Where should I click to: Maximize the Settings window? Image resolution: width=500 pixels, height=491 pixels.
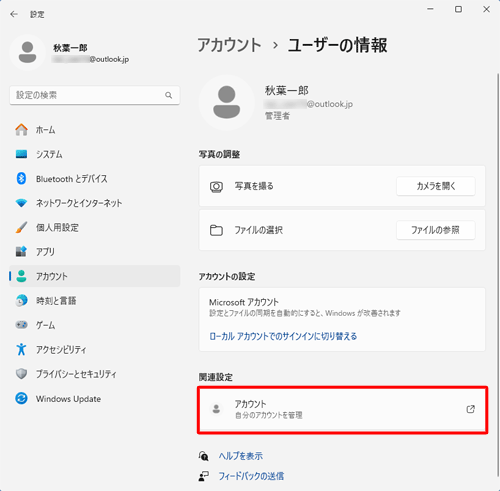(458, 9)
